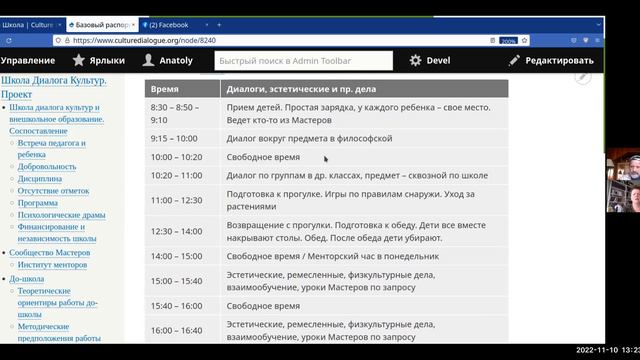Screen dimensions: 640x360
Task: Click Свободное время in the 10:00 – 10:20 row
Action: [263, 157]
